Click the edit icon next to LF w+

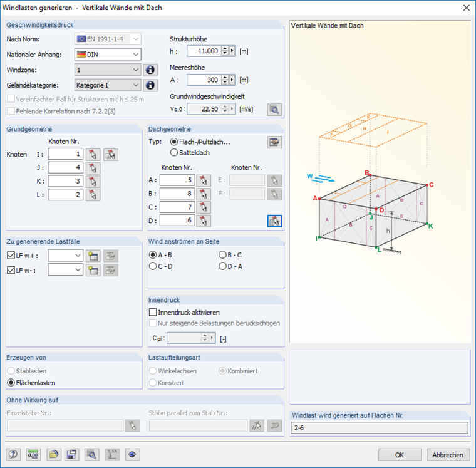[111, 256]
